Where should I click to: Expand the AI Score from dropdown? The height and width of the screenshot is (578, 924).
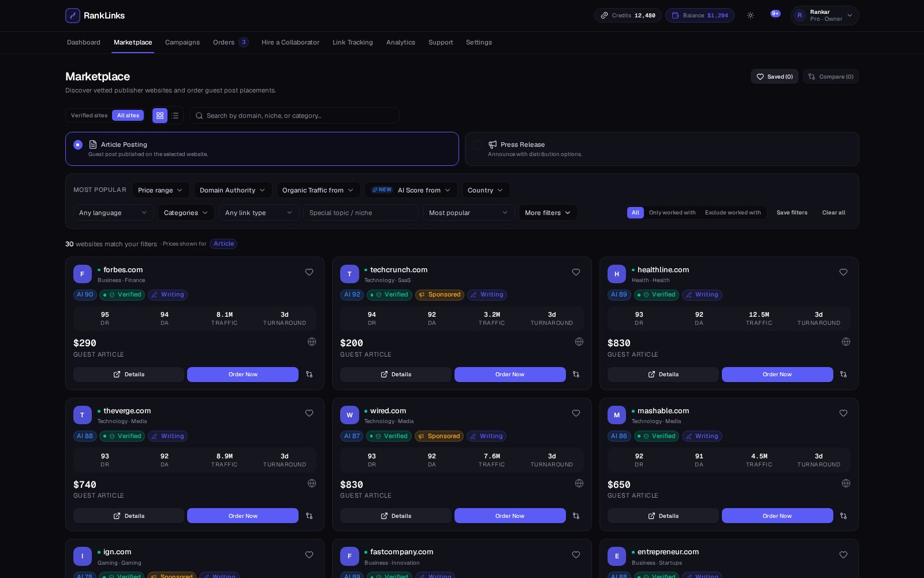point(411,190)
